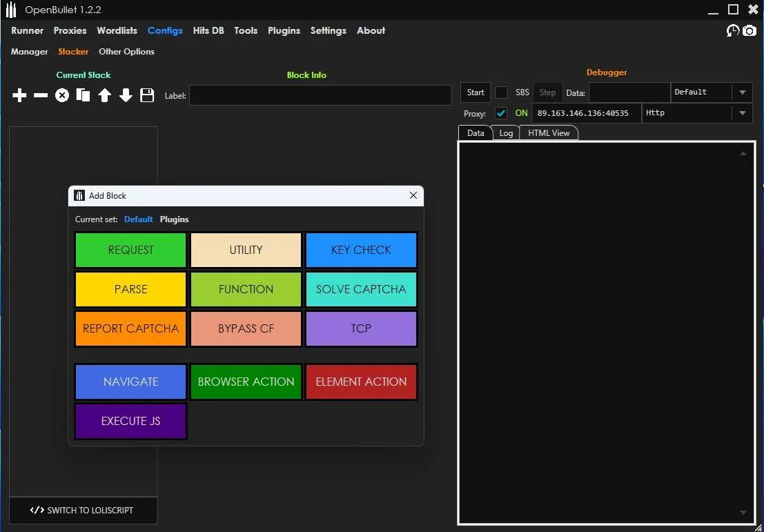Screen dimensions: 764x532
Task: Click the debugger Data input field
Action: [x=629, y=92]
